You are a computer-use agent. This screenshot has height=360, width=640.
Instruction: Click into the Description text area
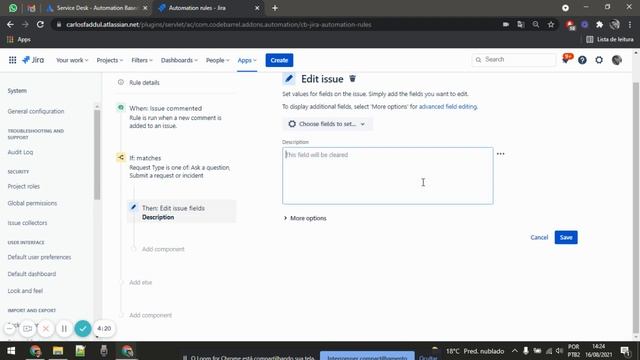tap(387, 176)
